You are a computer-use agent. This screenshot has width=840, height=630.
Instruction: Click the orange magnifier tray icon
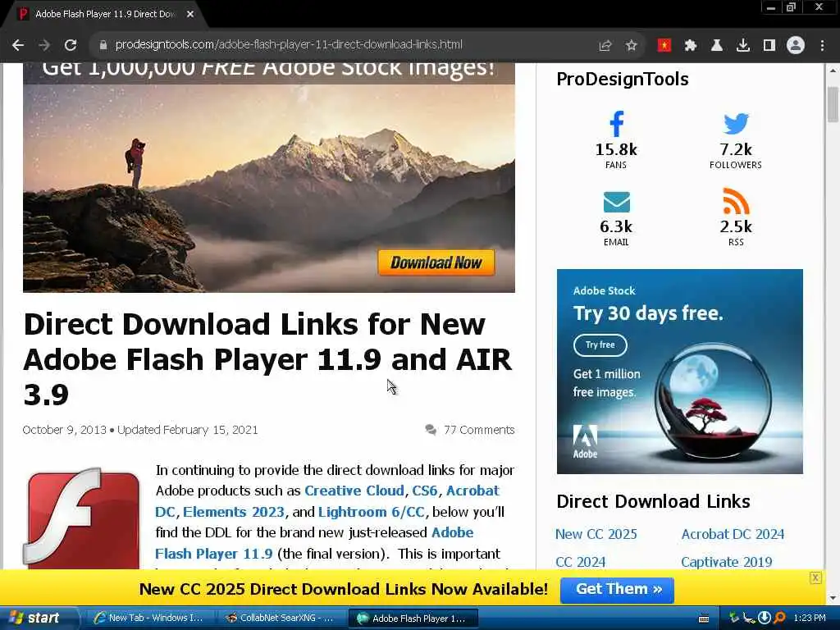[x=779, y=619]
